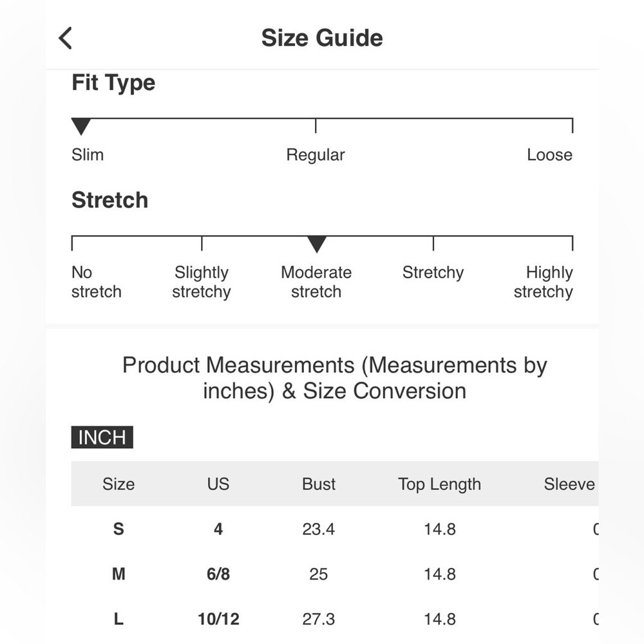This screenshot has height=644, width=644.
Task: Tap the Top Length column header
Action: click(x=439, y=484)
